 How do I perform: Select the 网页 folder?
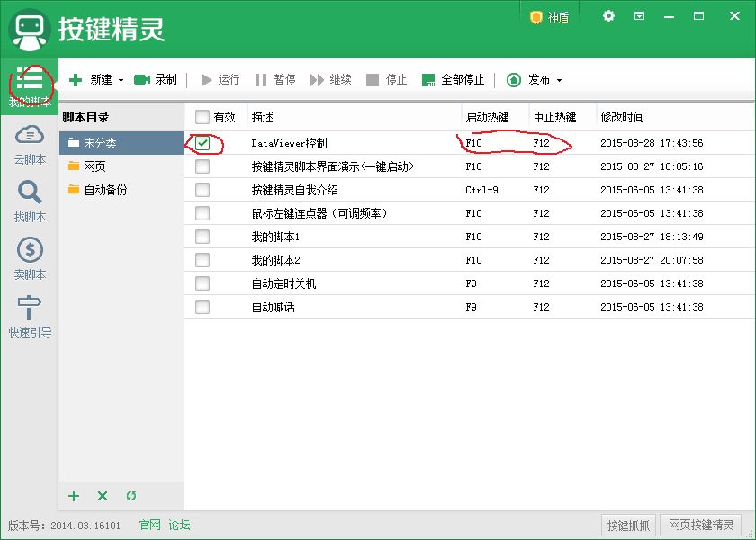(121, 166)
